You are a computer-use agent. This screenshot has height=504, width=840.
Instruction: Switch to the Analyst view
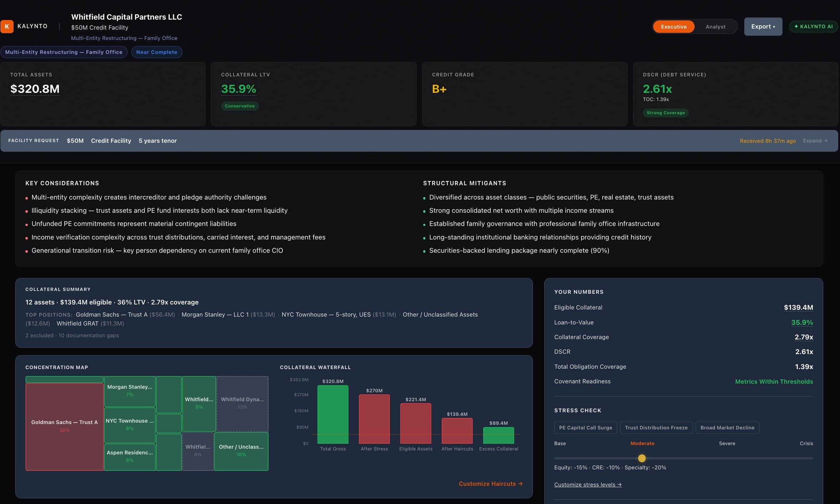(715, 27)
